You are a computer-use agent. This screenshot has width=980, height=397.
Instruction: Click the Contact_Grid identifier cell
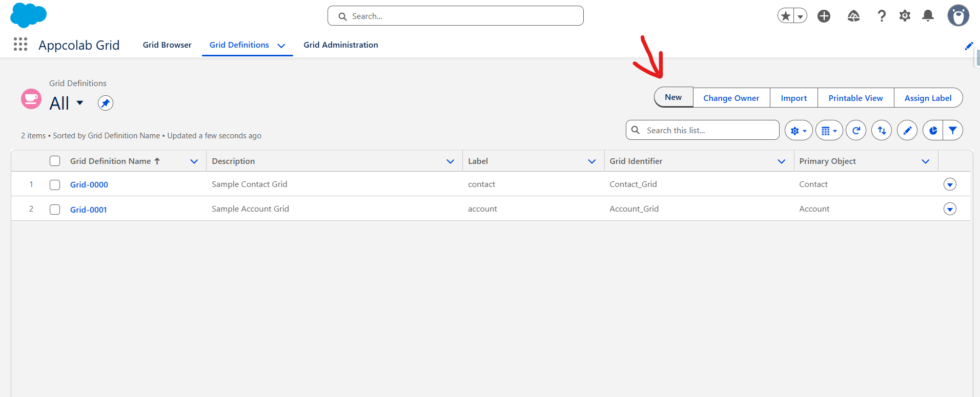pos(633,184)
